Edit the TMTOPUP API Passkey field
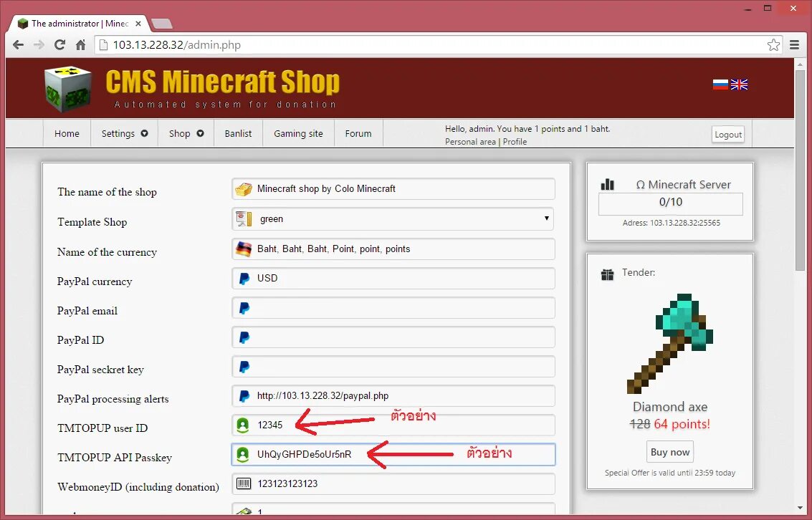 click(x=393, y=454)
